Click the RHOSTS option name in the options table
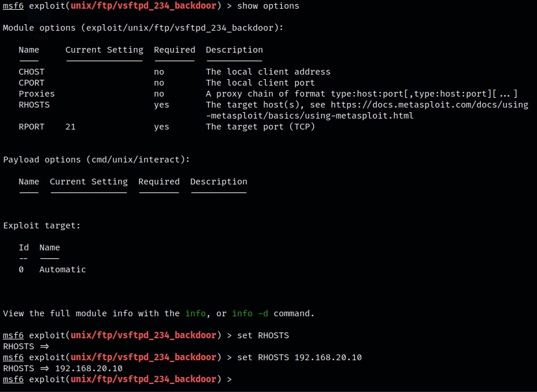 coord(34,105)
